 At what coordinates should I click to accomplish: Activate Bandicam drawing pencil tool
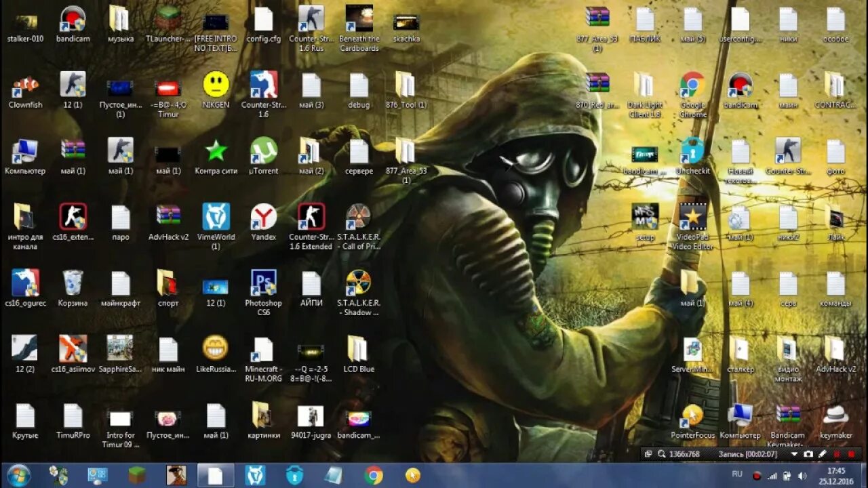tap(823, 453)
